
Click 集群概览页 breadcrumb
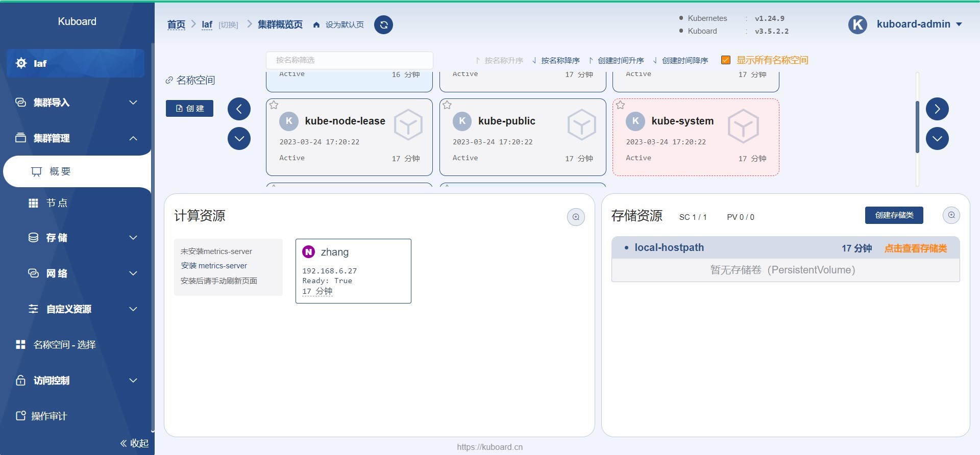point(280,24)
